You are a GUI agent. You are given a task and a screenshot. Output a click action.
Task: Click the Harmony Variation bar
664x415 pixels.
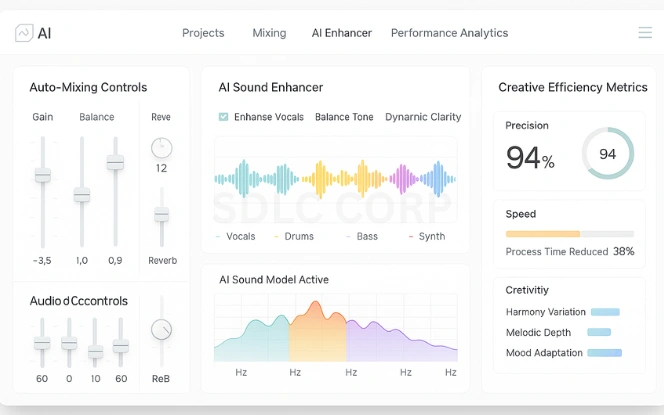point(605,312)
